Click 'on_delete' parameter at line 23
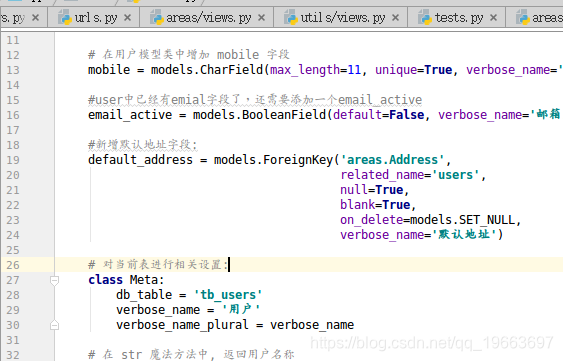This screenshot has width=563, height=361. 372,220
